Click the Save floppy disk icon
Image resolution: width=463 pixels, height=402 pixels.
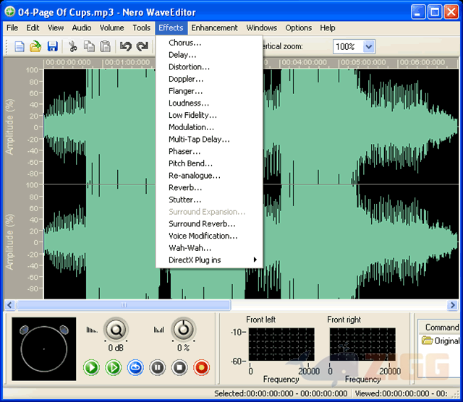click(52, 46)
